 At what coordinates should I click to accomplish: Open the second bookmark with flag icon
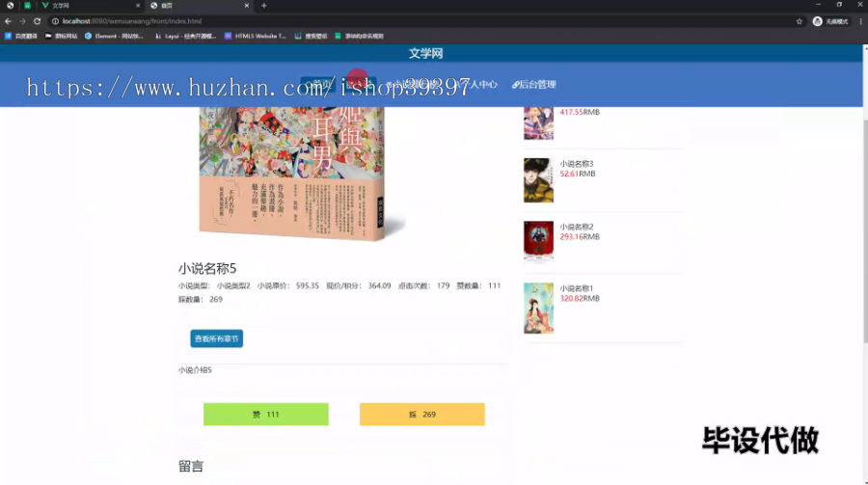click(61, 36)
